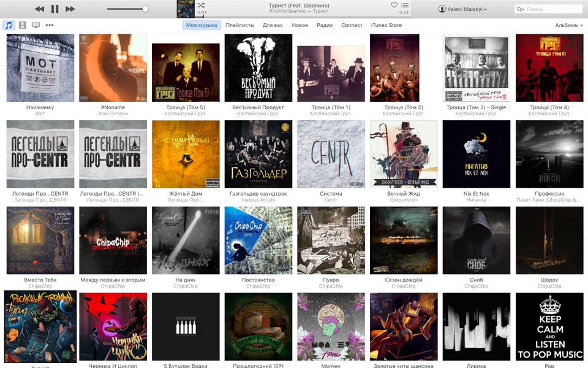Open the ВесЪомый Продукт album cover
This screenshot has width=588, height=368.
tap(258, 67)
